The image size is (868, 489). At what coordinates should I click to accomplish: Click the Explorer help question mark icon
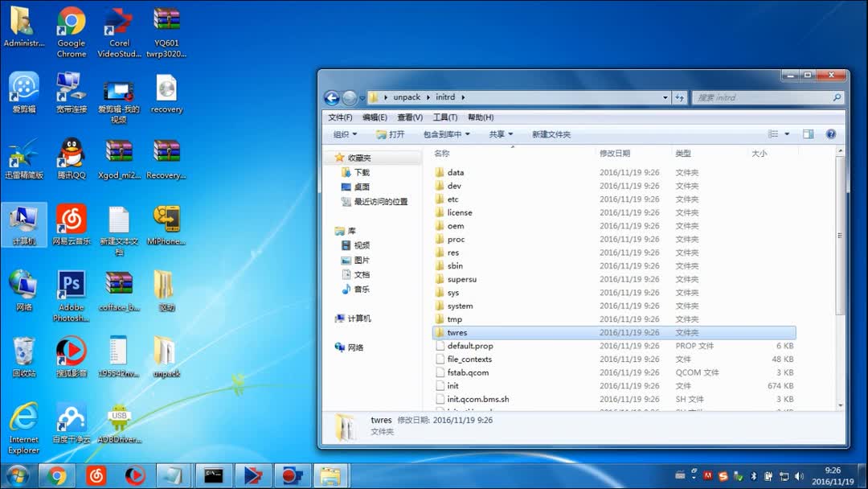click(x=830, y=134)
